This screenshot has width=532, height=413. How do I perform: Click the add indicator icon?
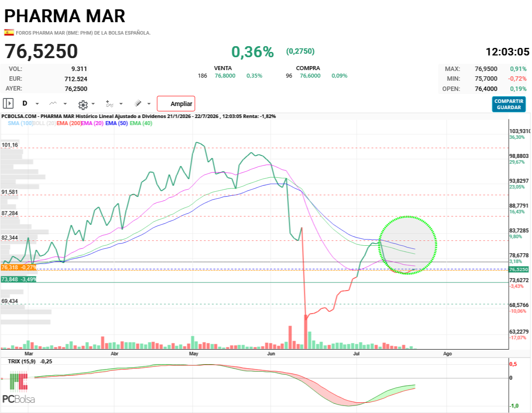point(110,104)
